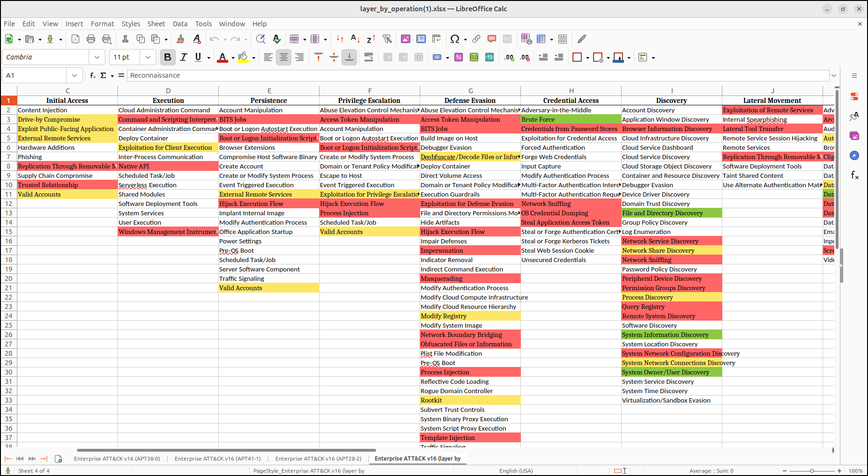Viewport: 868px width, 476px height.
Task: Format as Percent icon
Action: tap(459, 57)
